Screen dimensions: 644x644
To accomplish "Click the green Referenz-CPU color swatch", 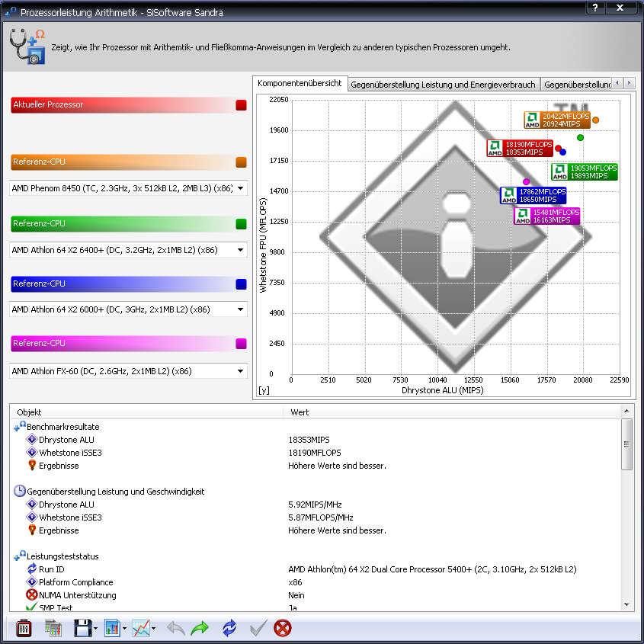I will point(241,224).
